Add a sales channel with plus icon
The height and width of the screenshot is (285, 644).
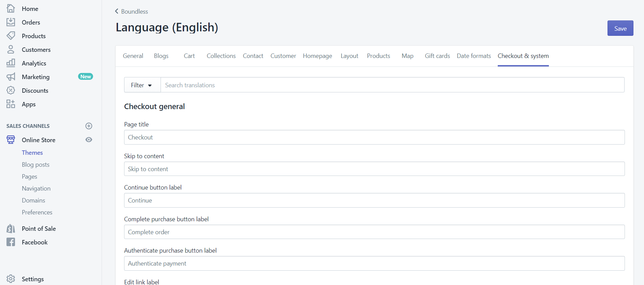coord(89,126)
